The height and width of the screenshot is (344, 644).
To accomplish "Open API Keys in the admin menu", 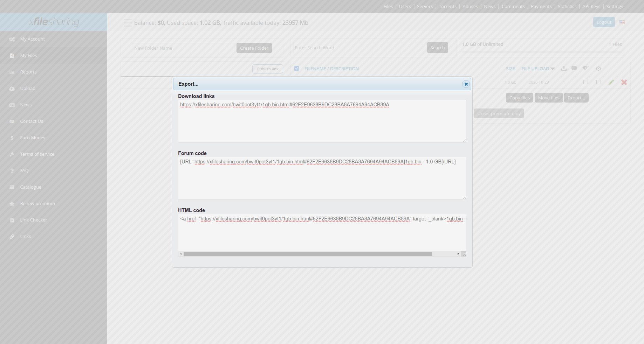I will coord(591,7).
